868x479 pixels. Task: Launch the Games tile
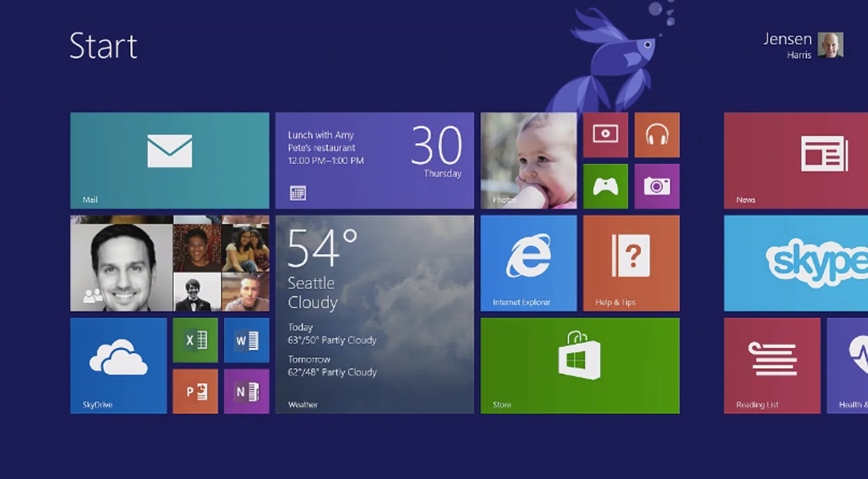pyautogui.click(x=605, y=186)
